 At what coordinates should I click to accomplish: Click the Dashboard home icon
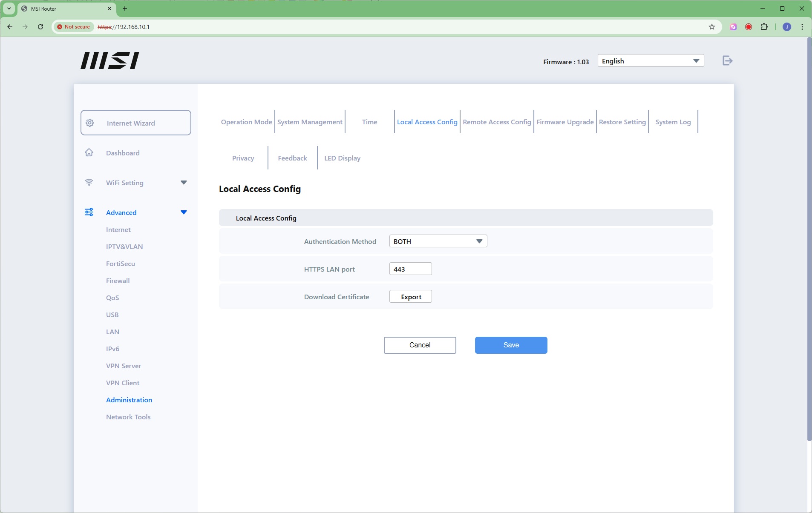click(89, 153)
